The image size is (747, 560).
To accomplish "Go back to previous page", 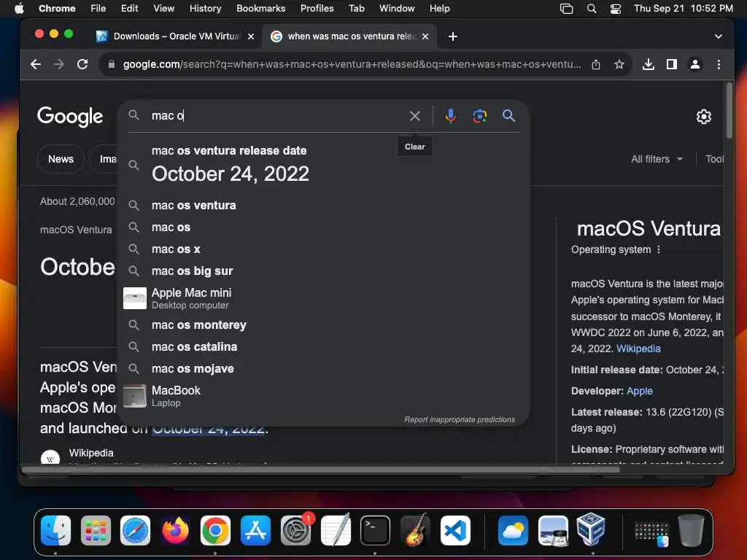I will pos(36,64).
